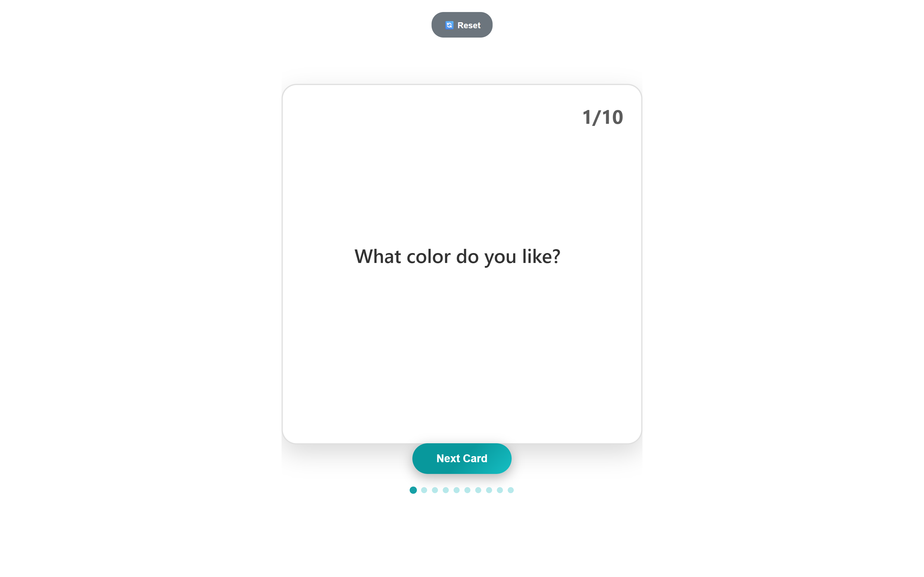
Task: Jump to the second pagination dot
Action: 424,490
